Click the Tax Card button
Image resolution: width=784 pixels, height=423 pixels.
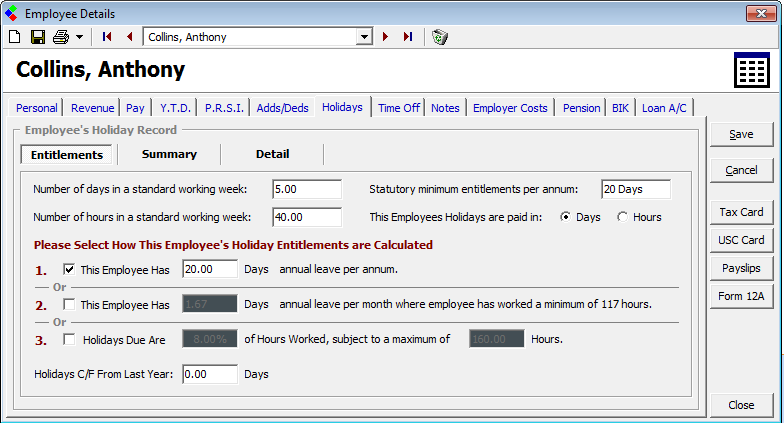tap(741, 212)
